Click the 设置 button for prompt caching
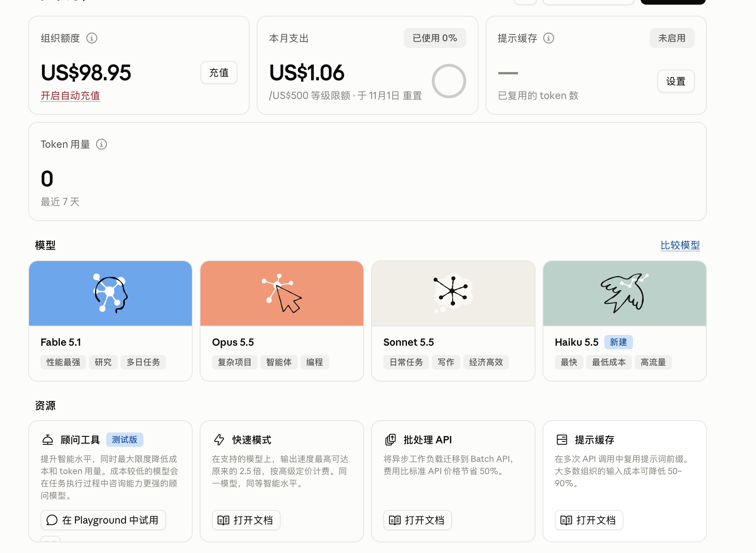Screen dimensions: 756x553 pos(676,81)
